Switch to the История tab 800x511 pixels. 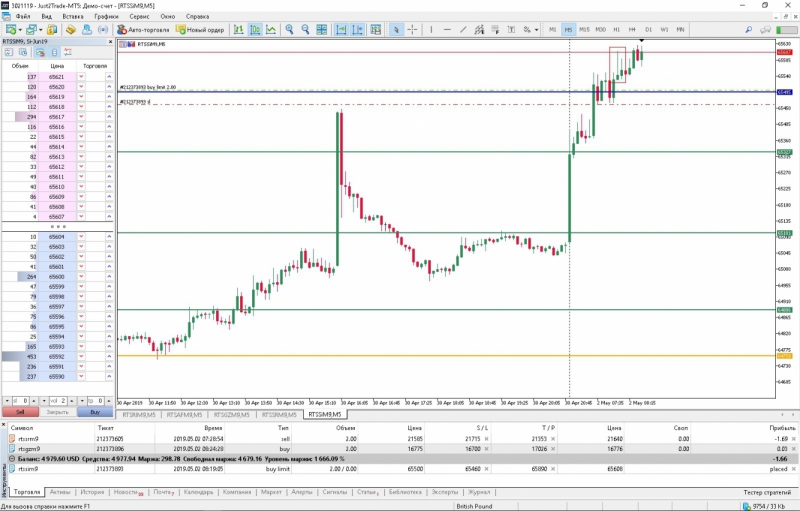[92, 492]
